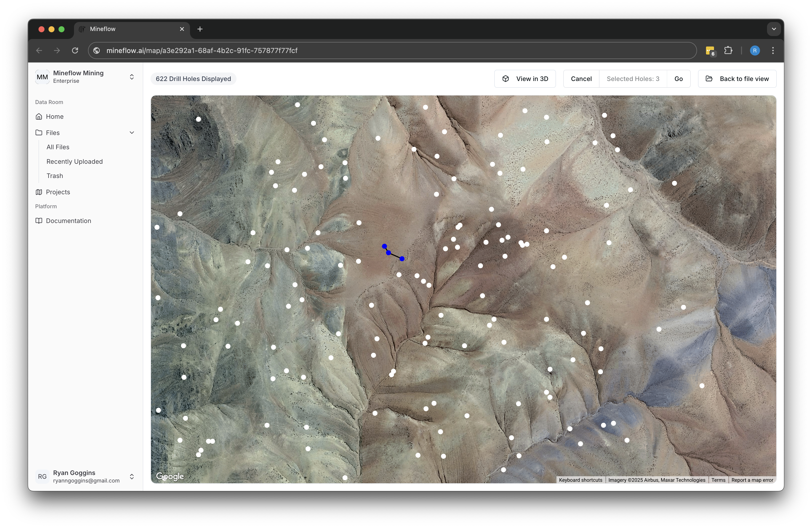The image size is (812, 528).
Task: Open the Home sidebar item
Action: coord(54,117)
